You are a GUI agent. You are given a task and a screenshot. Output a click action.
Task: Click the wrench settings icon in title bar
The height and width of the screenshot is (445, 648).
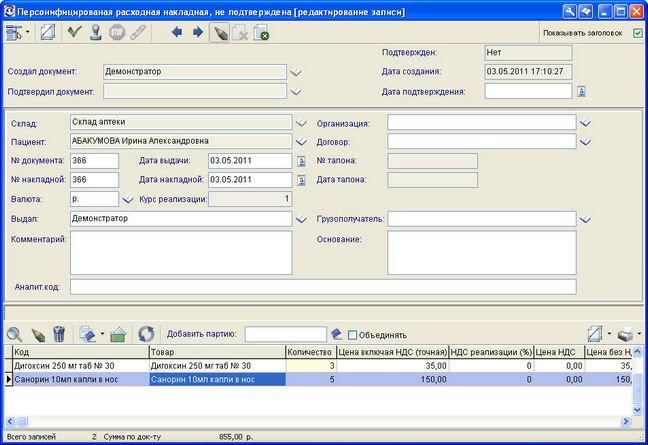[x=569, y=11]
